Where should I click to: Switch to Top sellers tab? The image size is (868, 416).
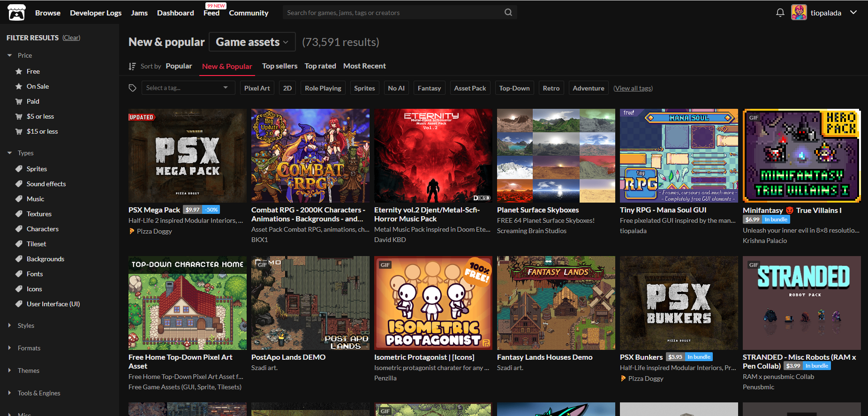tap(280, 66)
